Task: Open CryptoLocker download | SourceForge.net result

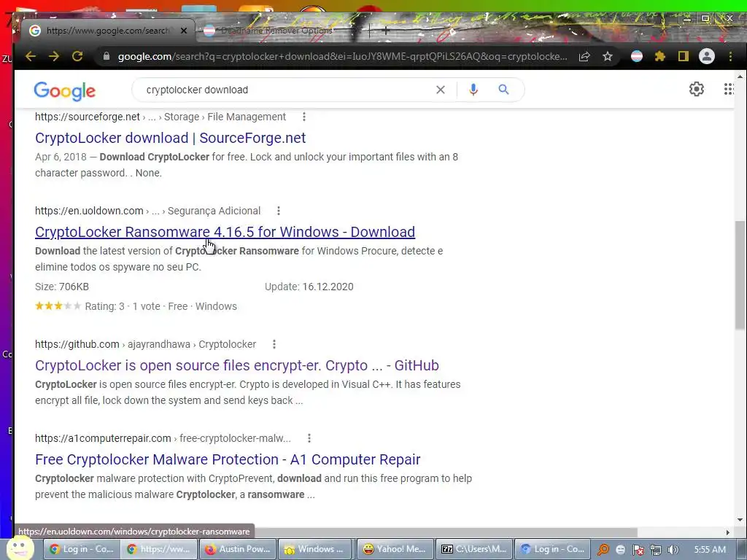Action: click(x=170, y=138)
